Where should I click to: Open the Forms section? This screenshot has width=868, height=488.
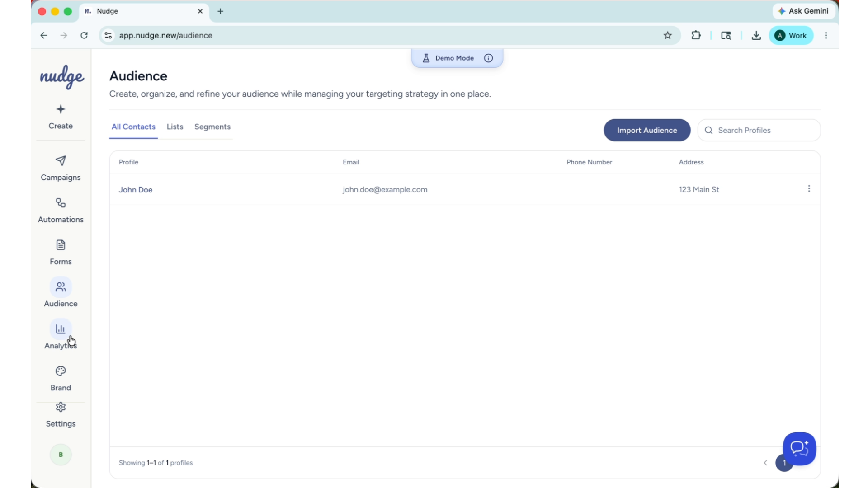click(x=61, y=253)
